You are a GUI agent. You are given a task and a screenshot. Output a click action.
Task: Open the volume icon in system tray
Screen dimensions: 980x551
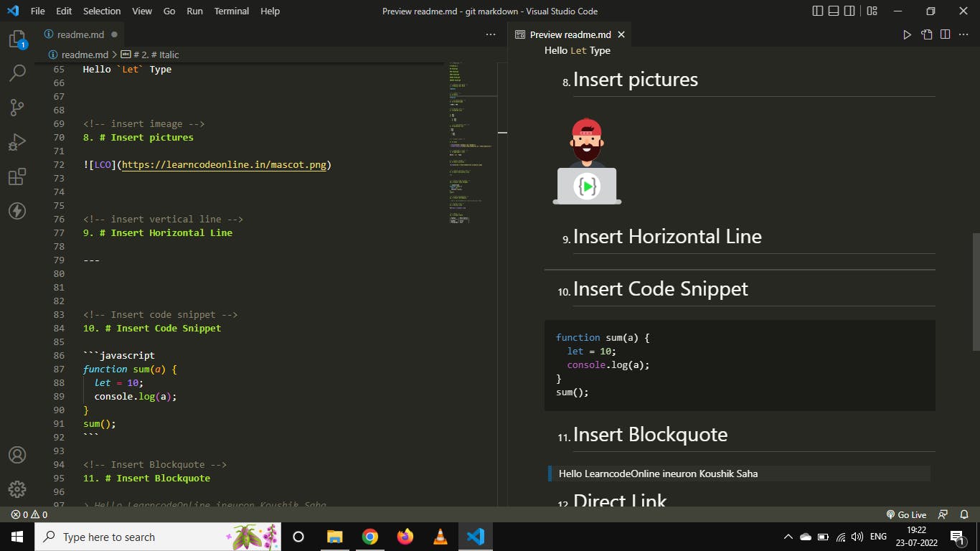[x=857, y=537]
